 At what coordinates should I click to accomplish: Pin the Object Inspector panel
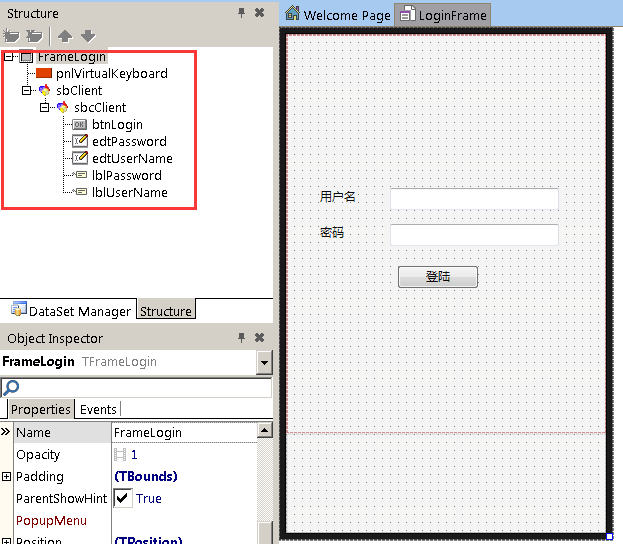241,338
